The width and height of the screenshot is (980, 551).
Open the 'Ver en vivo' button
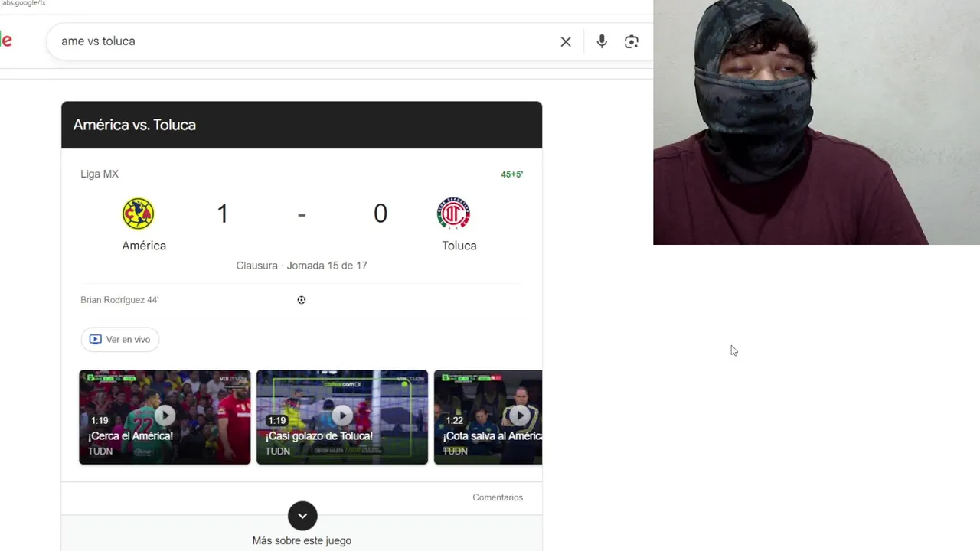[120, 340]
